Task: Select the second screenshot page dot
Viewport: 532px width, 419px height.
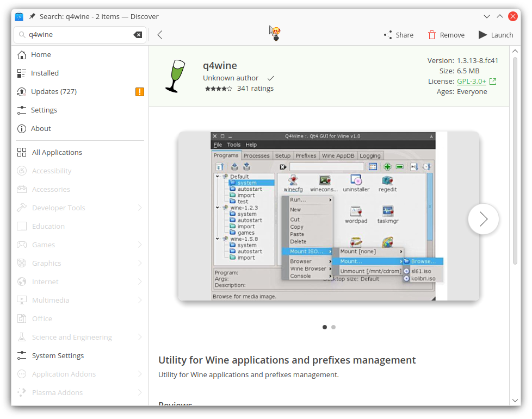Action: (x=333, y=327)
